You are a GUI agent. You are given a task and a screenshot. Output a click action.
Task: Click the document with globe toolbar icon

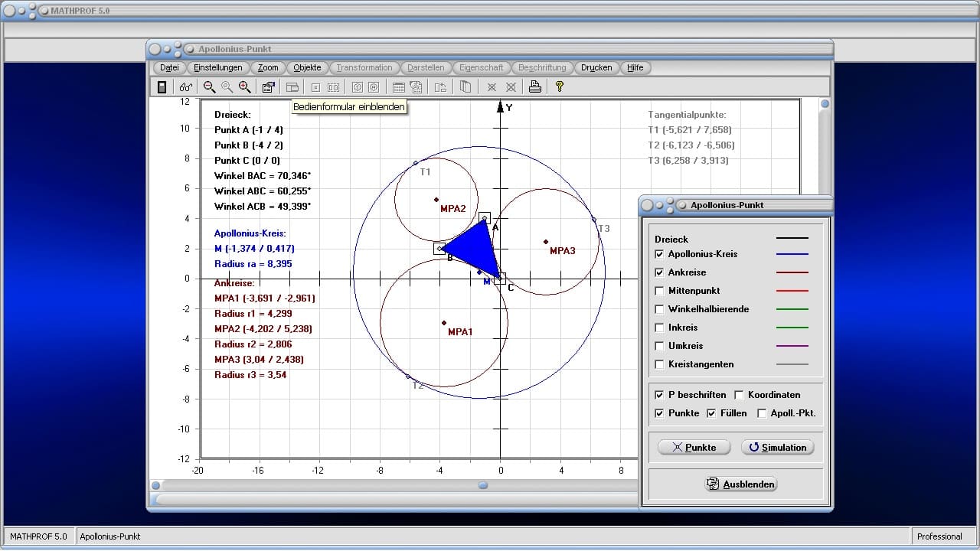(x=416, y=87)
